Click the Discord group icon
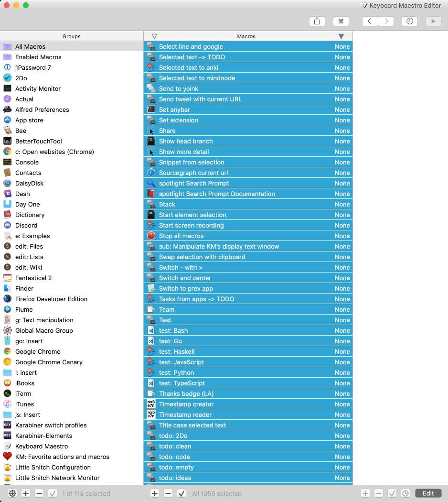This screenshot has width=448, height=502. 7,225
